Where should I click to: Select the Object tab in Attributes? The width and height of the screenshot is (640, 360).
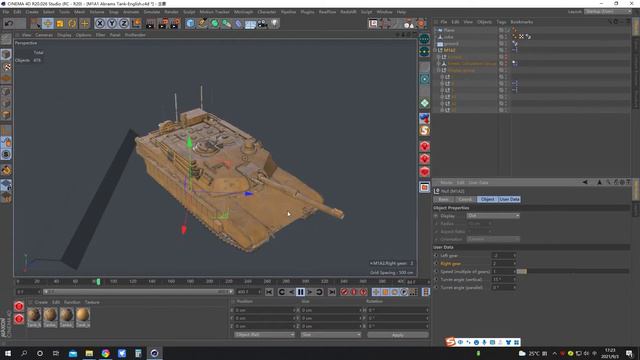click(487, 199)
